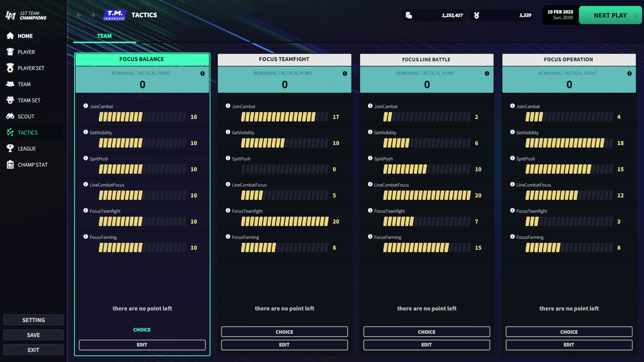Click the trophy/currency icon in top bar
644x362 pixels.
477,15
